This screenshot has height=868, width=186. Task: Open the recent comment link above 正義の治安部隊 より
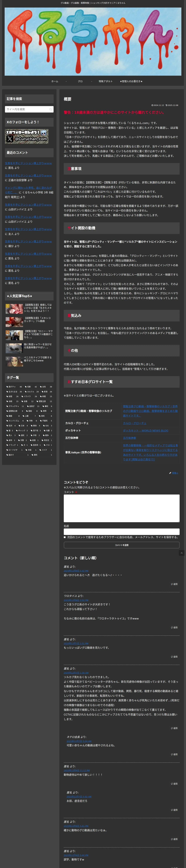[x=28, y=176]
